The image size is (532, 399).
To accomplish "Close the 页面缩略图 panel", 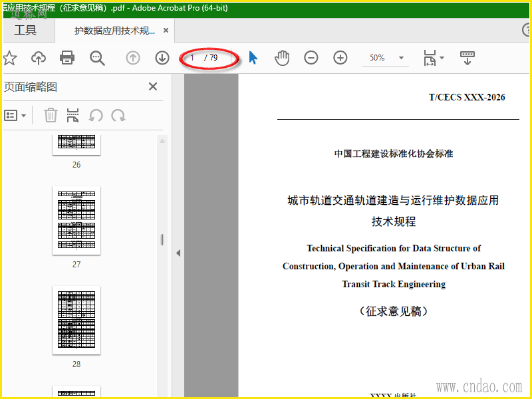I will pyautogui.click(x=153, y=86).
